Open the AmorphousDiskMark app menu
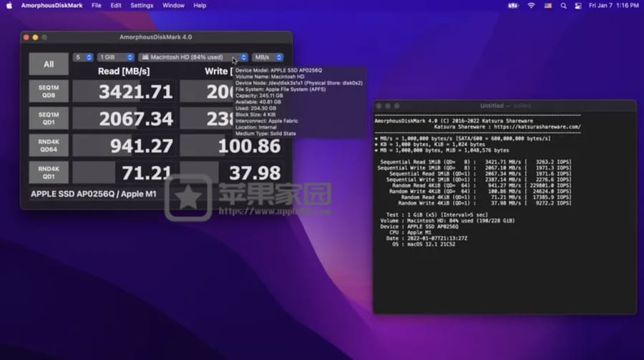The height and width of the screenshot is (360, 644). tap(52, 5)
